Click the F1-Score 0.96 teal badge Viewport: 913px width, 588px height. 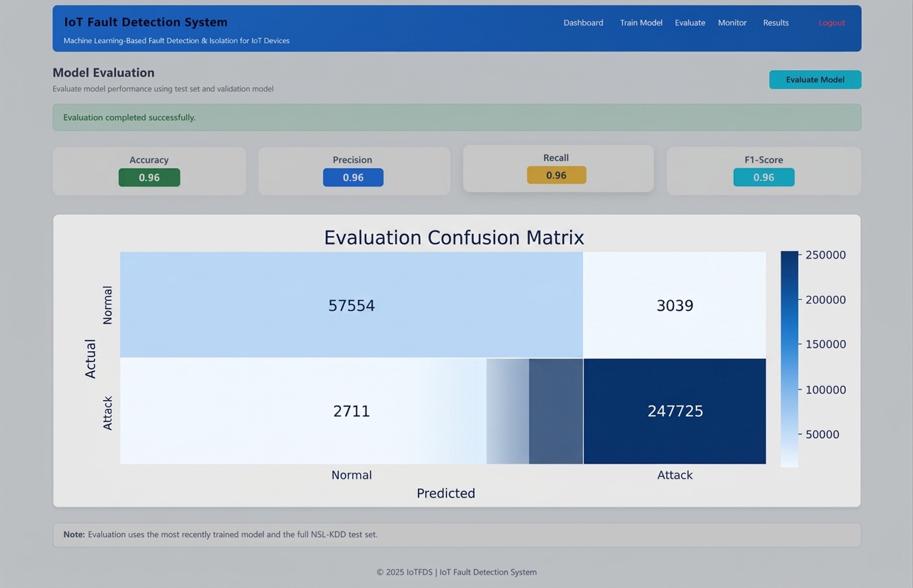(764, 177)
